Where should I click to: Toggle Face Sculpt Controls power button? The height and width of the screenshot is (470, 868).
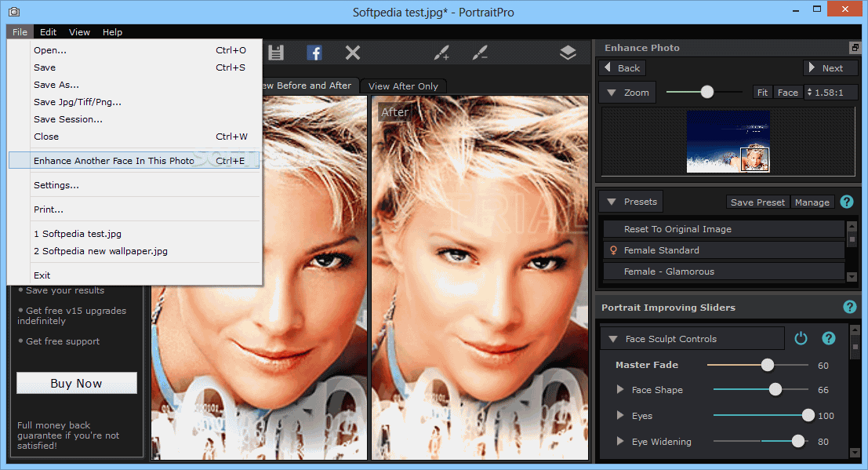coord(801,338)
